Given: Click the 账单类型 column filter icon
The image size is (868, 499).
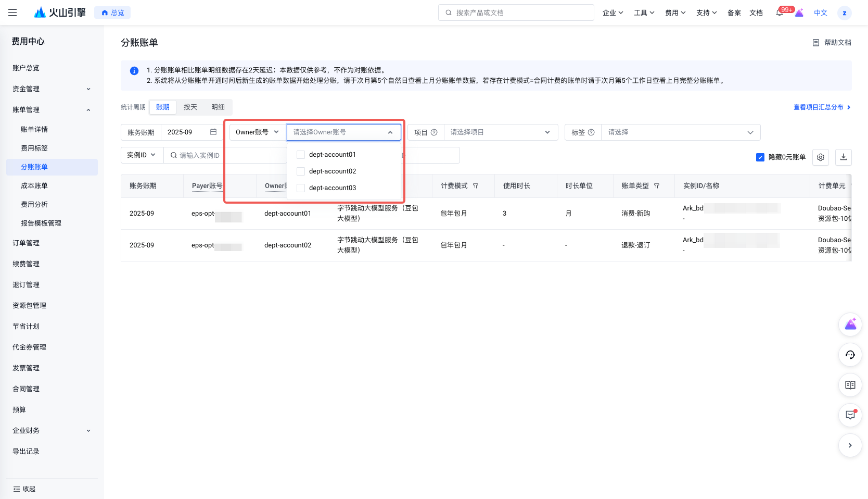Looking at the screenshot, I should [657, 186].
